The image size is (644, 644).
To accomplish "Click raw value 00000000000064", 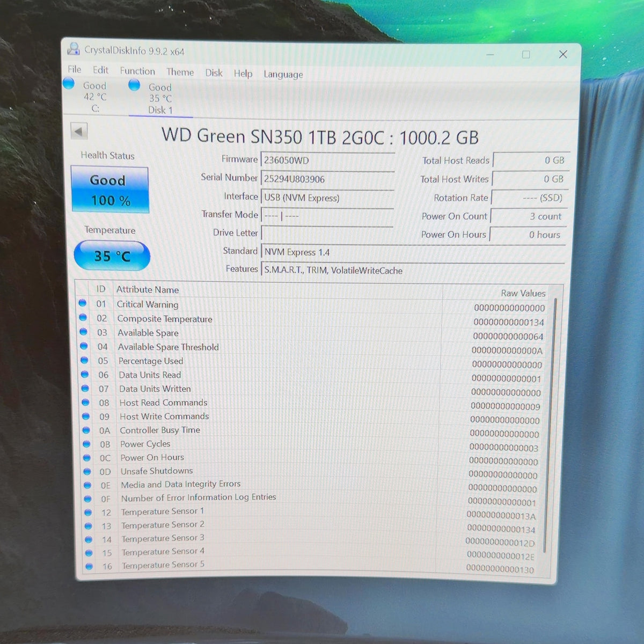I will pyautogui.click(x=508, y=336).
